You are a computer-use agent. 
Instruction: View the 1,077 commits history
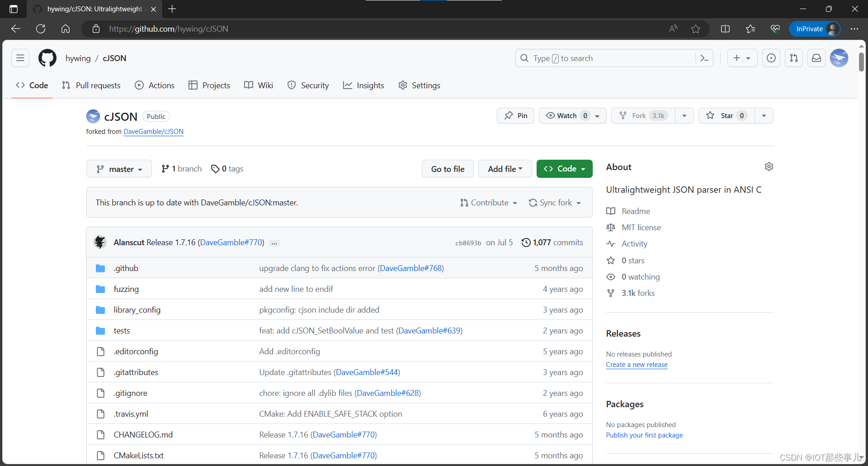click(552, 243)
